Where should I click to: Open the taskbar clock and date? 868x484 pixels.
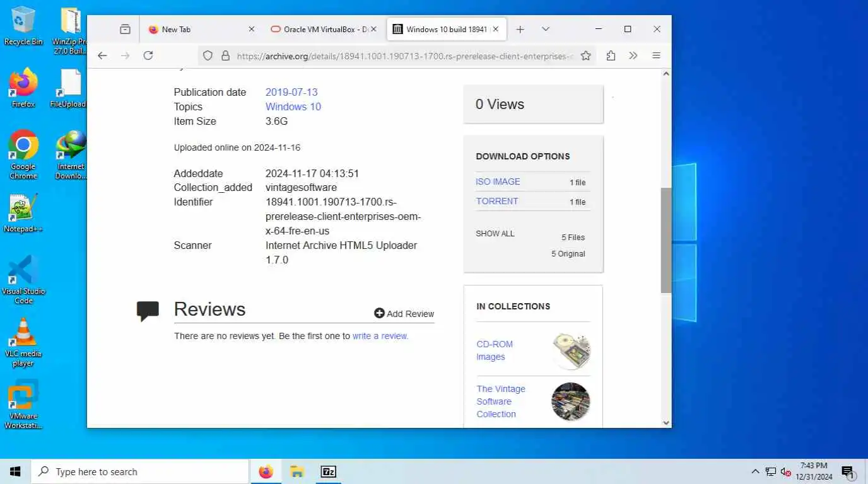[x=814, y=471]
